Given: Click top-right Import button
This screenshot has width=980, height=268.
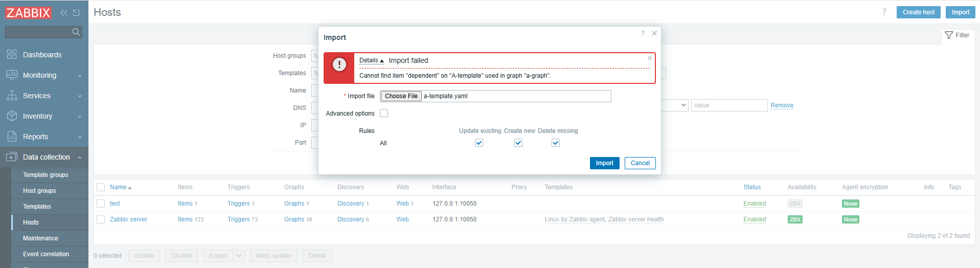Looking at the screenshot, I should [961, 12].
